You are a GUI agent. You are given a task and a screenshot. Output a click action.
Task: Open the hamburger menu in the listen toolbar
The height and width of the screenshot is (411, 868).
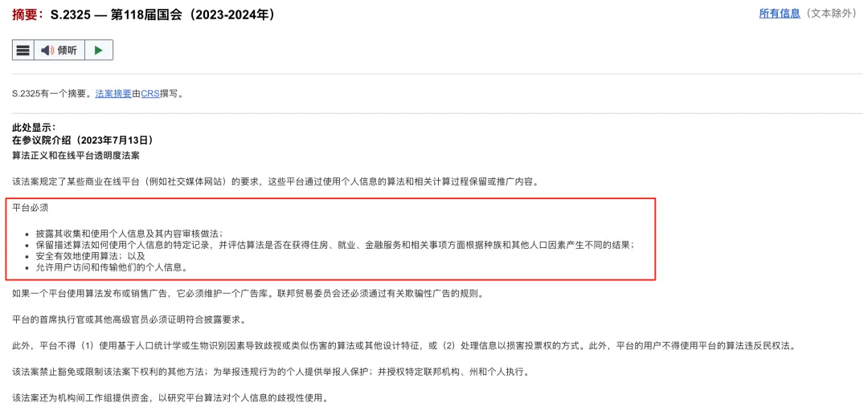tap(23, 51)
